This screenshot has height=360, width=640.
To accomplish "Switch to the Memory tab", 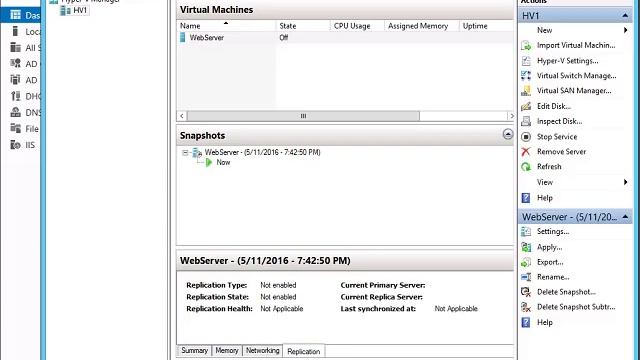I will (x=227, y=351).
